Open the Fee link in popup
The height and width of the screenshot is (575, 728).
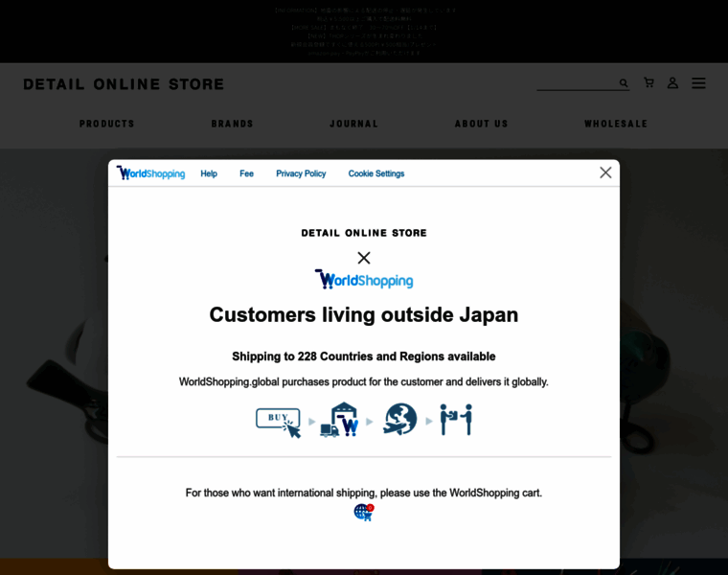(x=246, y=173)
